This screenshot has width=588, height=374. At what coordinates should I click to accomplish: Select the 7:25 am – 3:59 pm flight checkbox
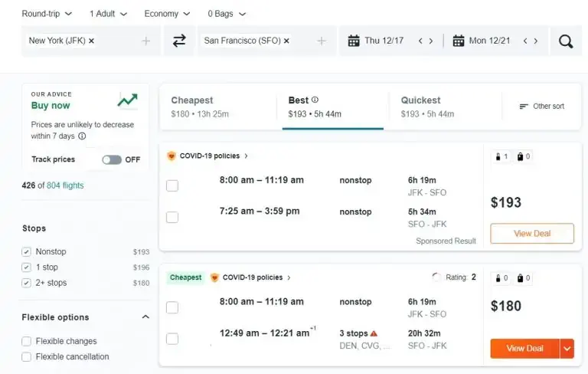tap(172, 217)
